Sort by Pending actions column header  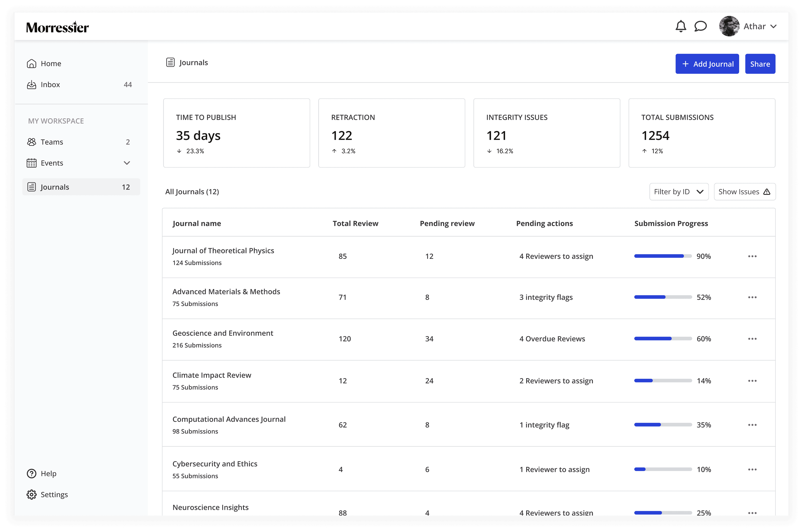(x=544, y=223)
